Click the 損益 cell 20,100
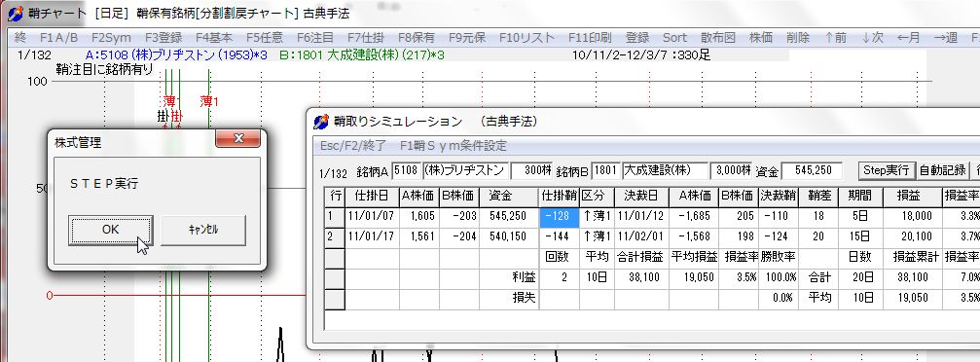Screen dimensions: 980x362 (912, 237)
